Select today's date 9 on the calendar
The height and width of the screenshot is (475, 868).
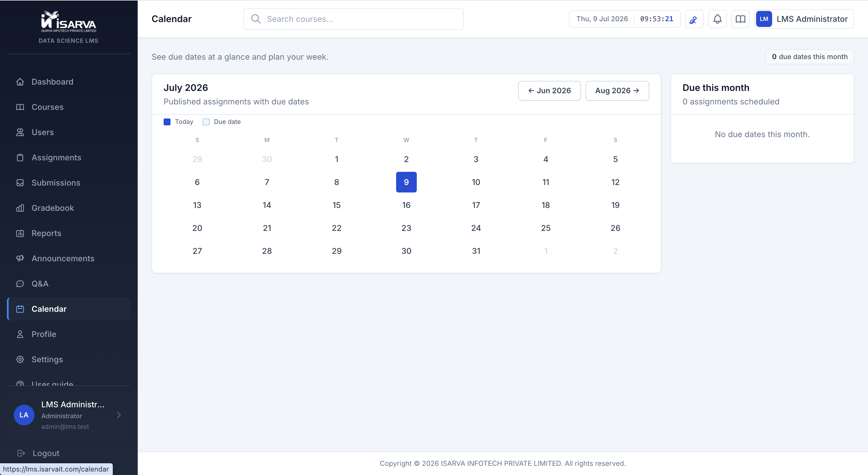click(x=406, y=182)
